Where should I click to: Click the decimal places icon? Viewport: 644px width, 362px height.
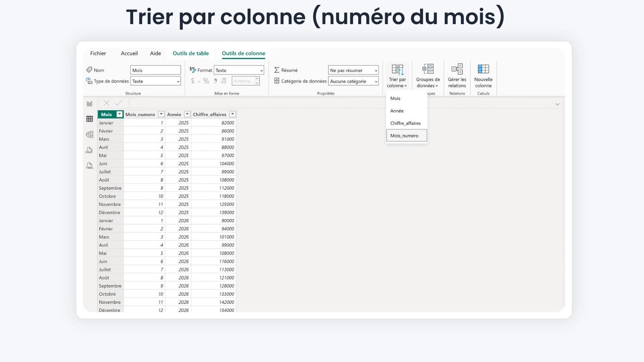point(223,81)
